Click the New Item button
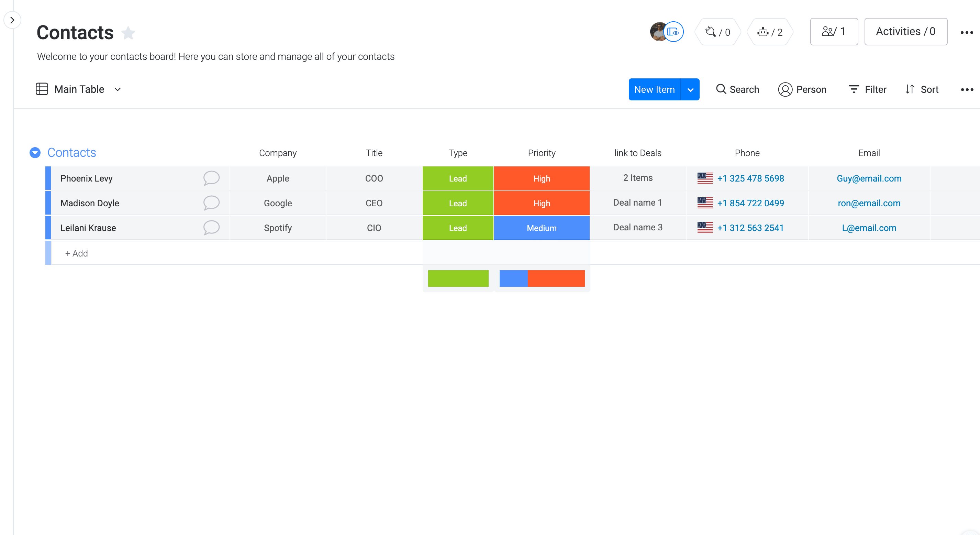This screenshot has width=980, height=535. click(x=654, y=89)
